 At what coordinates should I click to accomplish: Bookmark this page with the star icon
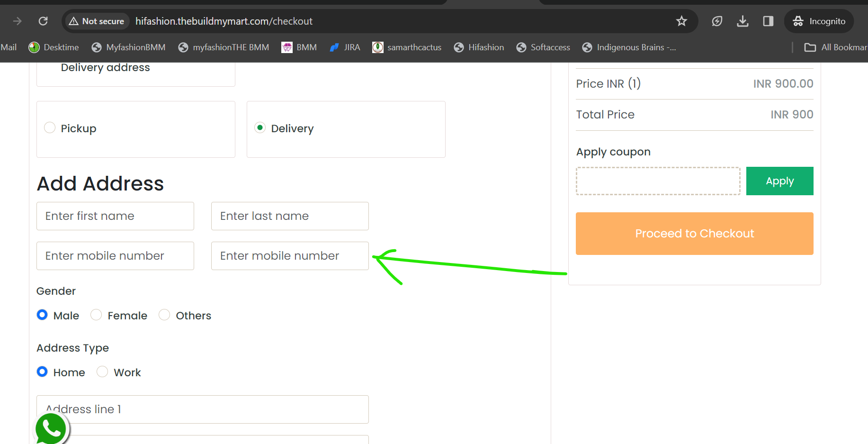pyautogui.click(x=681, y=21)
